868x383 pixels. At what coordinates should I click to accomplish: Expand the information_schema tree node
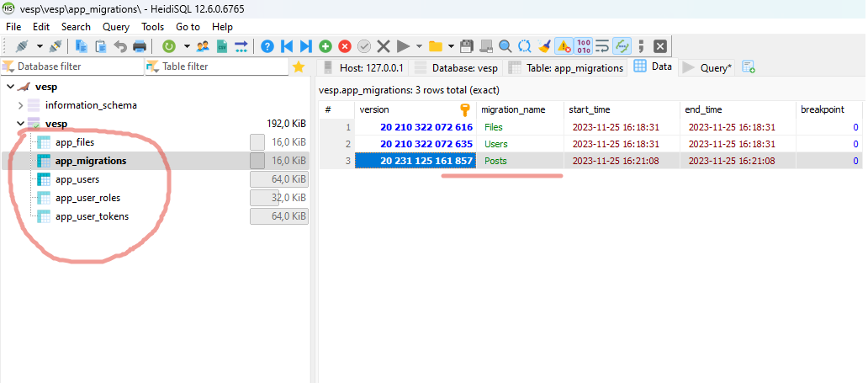pyautogui.click(x=20, y=105)
